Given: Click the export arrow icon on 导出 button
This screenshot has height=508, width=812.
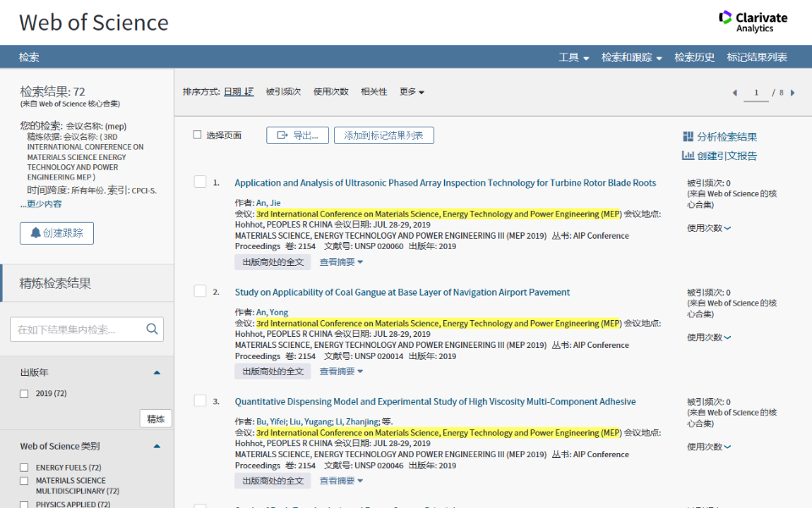Looking at the screenshot, I should point(283,135).
